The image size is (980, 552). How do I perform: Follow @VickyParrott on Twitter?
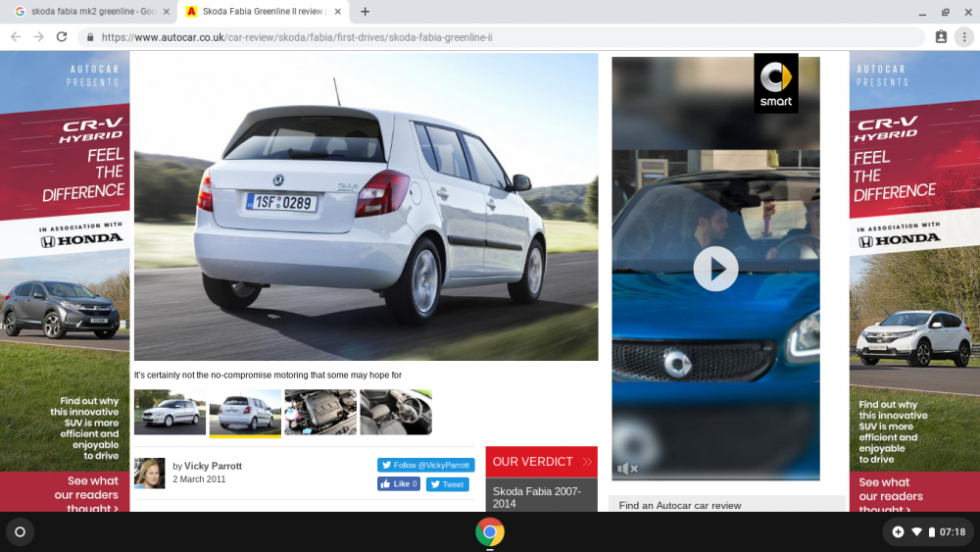pyautogui.click(x=425, y=465)
